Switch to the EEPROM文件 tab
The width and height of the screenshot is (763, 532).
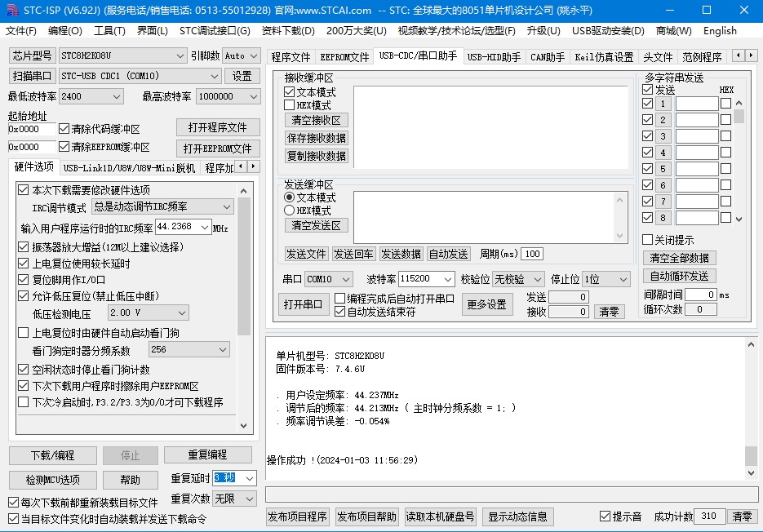(344, 57)
